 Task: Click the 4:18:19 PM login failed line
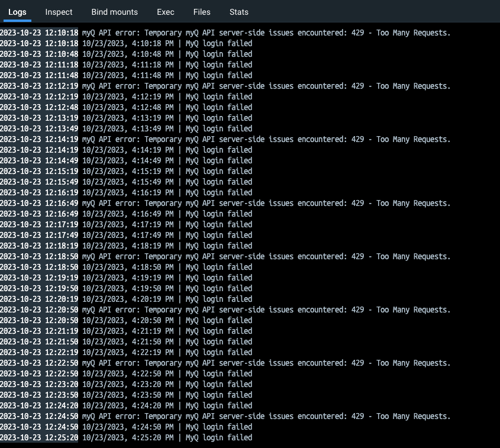point(126,246)
